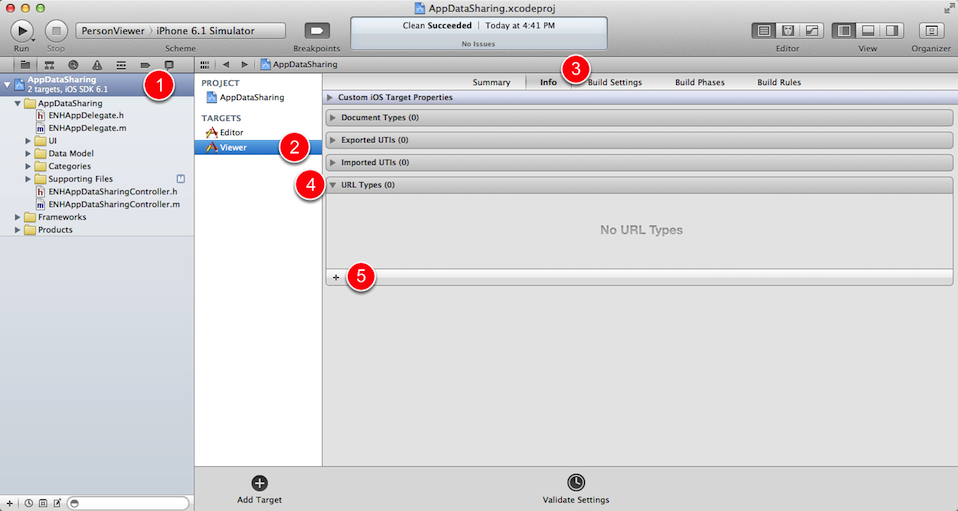Open the Log navigator tab
This screenshot has width=958, height=511.
169,64
